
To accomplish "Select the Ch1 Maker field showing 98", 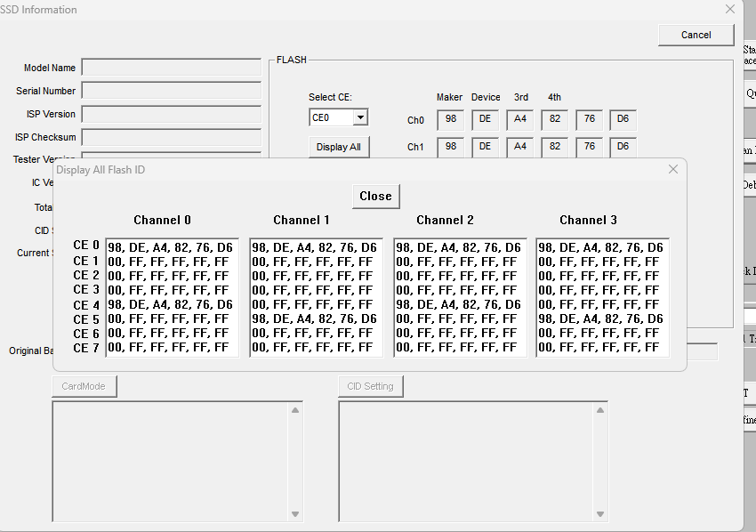I will click(x=450, y=147).
